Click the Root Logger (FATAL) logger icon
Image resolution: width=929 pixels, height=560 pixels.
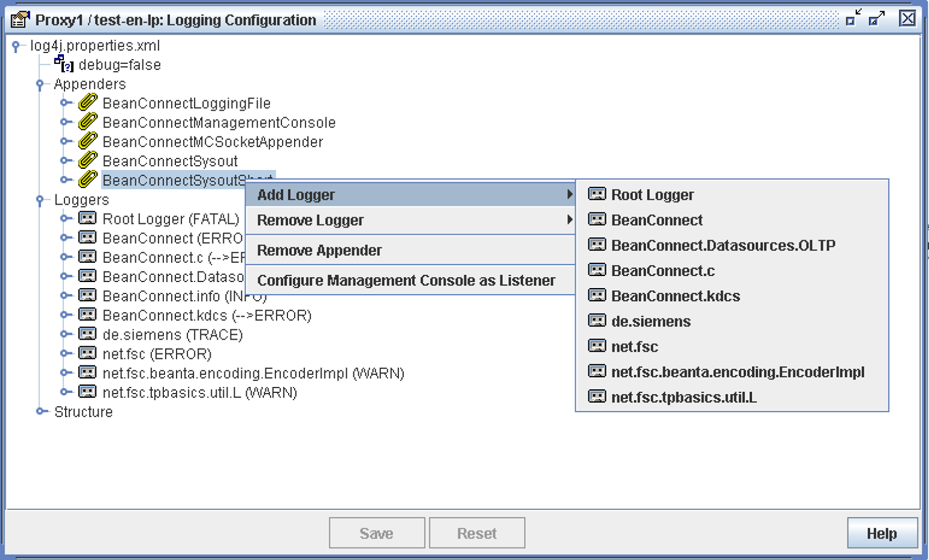tap(87, 218)
